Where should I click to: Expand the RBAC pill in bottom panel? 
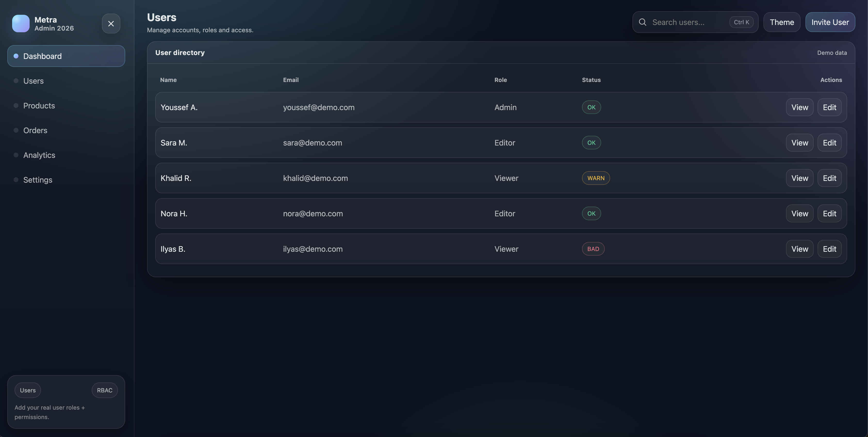105,390
